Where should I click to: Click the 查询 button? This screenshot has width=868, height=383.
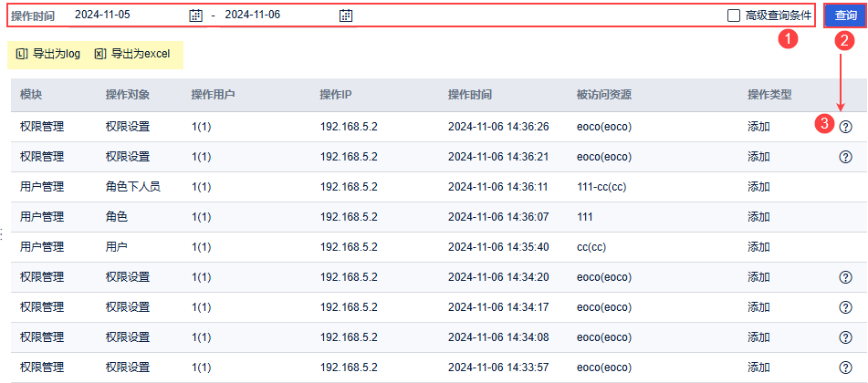(x=845, y=16)
